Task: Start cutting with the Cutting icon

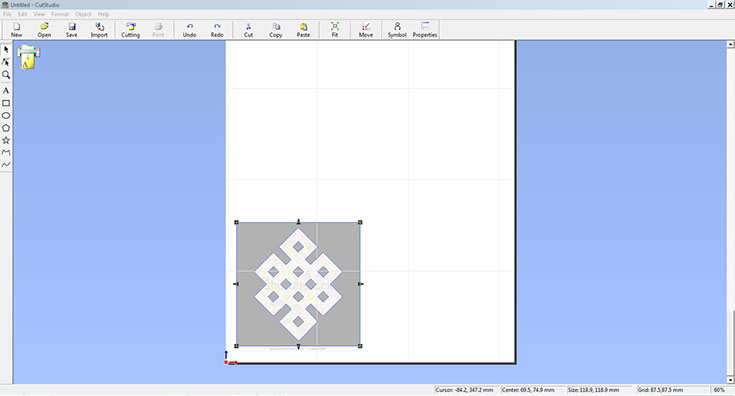Action: [x=130, y=30]
